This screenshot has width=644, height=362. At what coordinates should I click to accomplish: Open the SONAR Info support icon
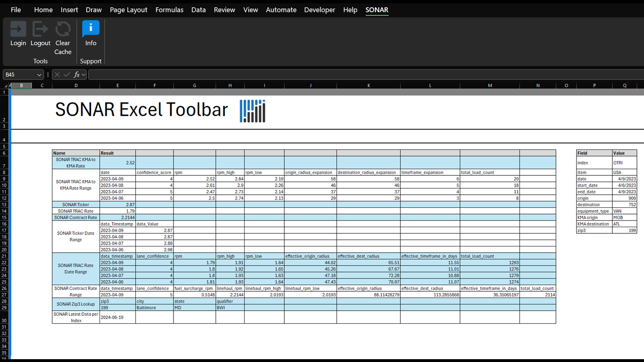91,29
